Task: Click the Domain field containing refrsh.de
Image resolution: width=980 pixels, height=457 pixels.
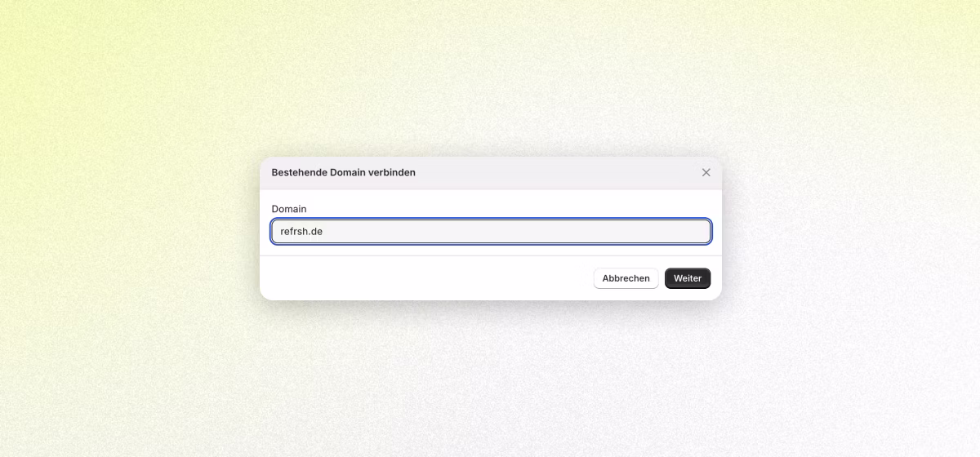Action: click(x=491, y=231)
